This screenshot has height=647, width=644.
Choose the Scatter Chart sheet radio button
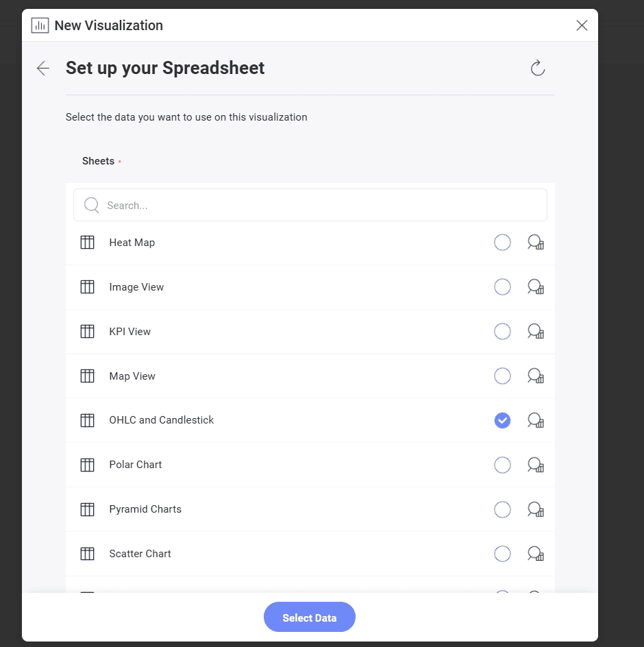502,554
